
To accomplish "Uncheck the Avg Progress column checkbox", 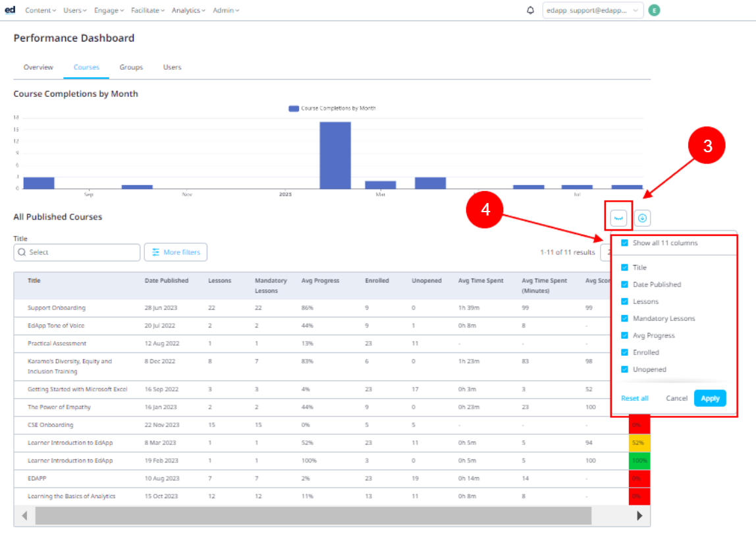I will click(624, 335).
